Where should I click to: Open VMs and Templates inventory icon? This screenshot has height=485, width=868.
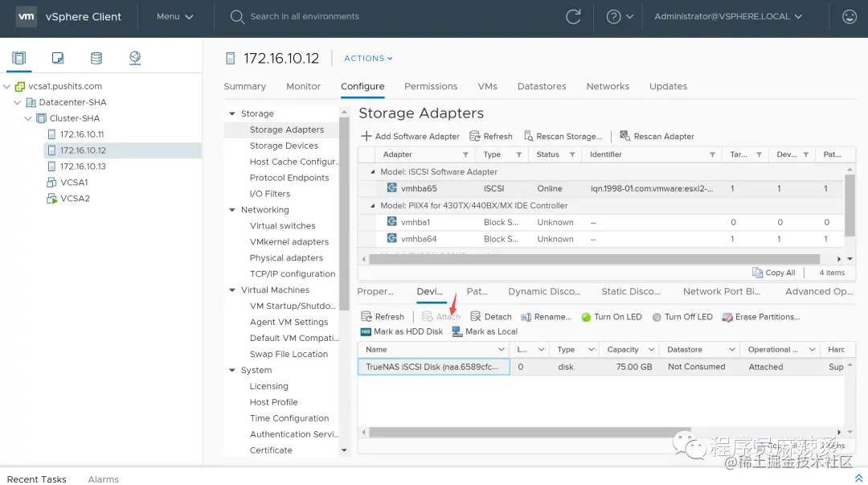click(x=58, y=58)
